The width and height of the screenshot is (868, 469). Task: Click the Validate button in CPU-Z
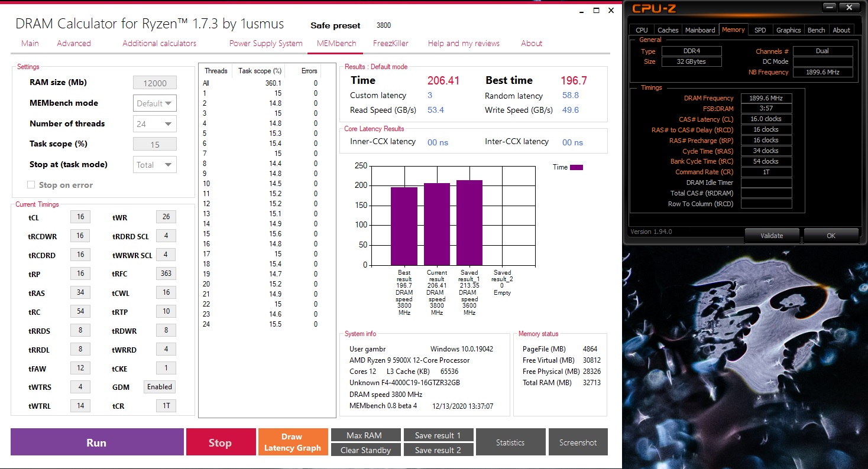click(x=772, y=236)
